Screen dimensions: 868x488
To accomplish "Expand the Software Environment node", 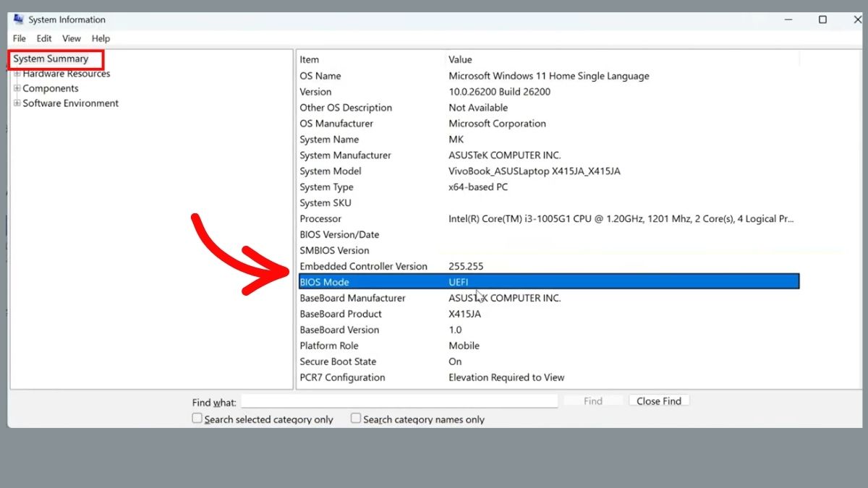I will [x=17, y=103].
